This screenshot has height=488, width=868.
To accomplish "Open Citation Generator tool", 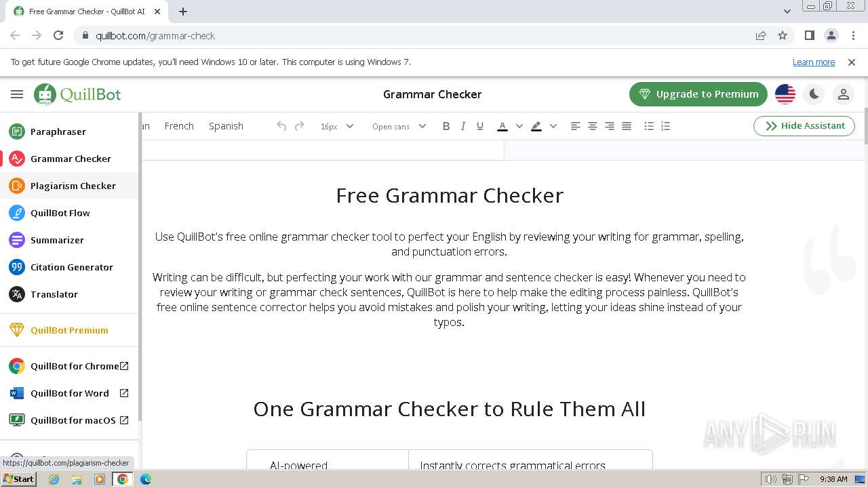I will click(69, 267).
